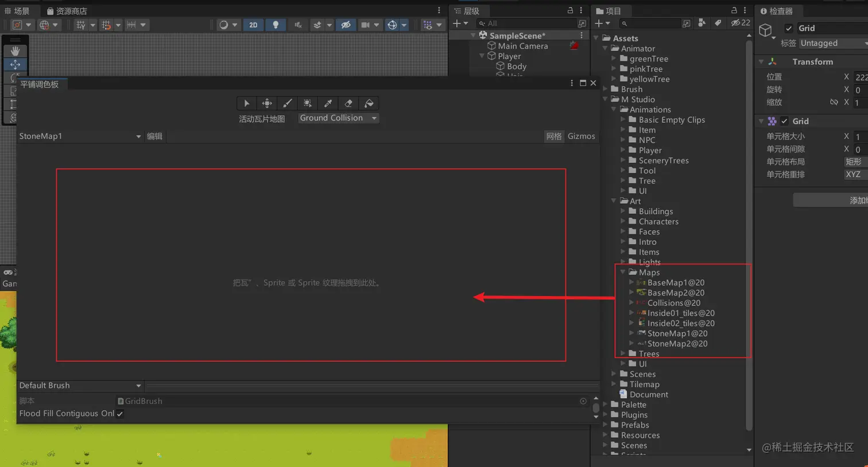
Task: Toggle 2D scene view mode
Action: [253, 25]
